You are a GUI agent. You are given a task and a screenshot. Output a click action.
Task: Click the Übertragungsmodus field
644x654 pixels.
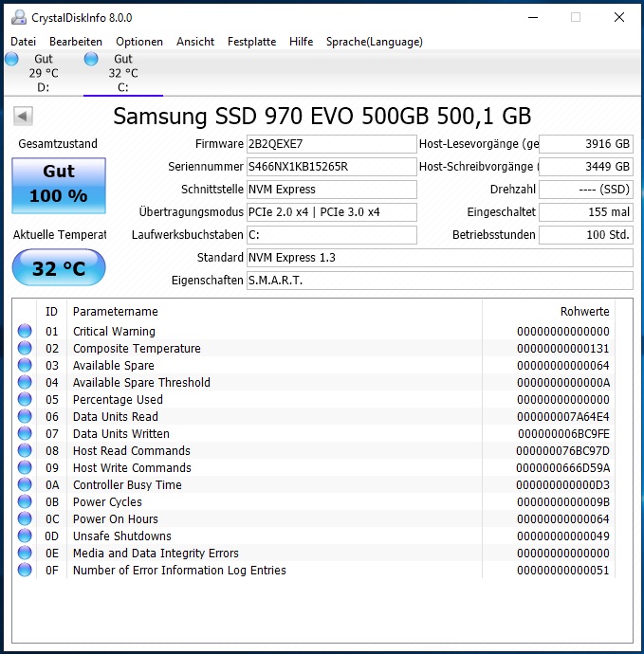click(x=332, y=212)
